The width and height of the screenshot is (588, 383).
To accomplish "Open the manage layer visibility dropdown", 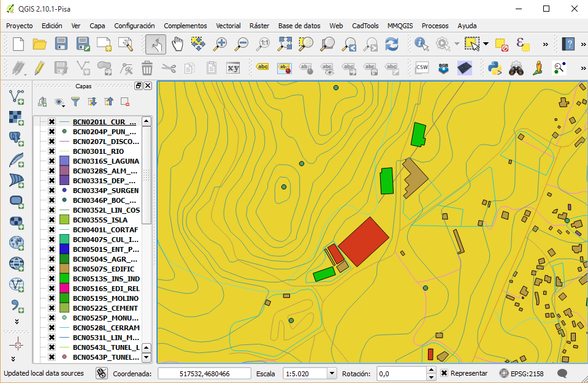I will click(59, 102).
